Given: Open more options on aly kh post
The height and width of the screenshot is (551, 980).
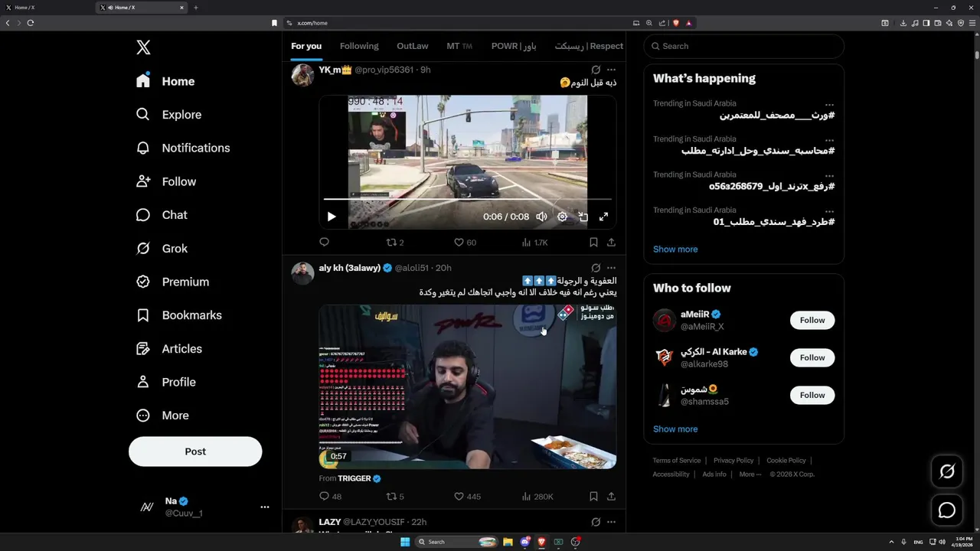Looking at the screenshot, I should point(611,268).
